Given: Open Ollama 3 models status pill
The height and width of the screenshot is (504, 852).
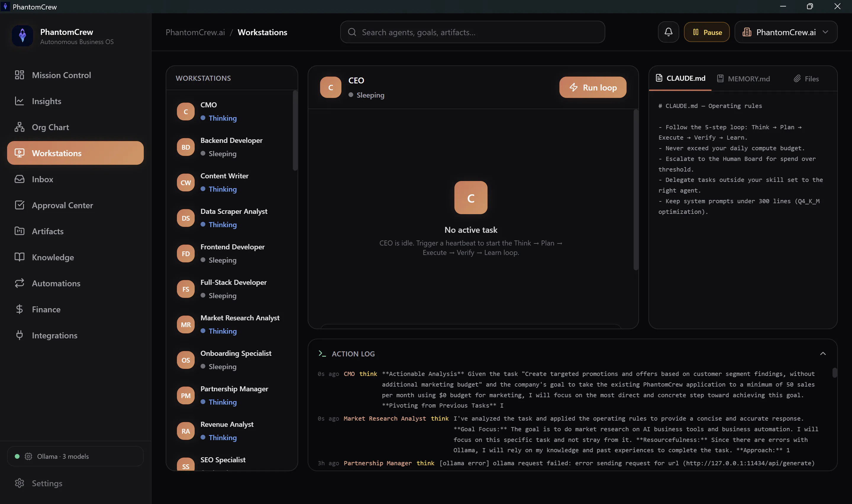Looking at the screenshot, I should [75, 456].
